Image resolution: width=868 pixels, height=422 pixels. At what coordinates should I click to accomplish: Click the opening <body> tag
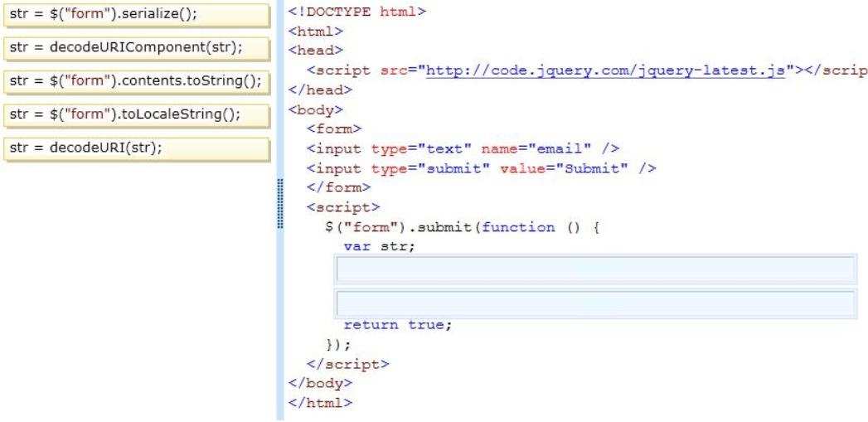pyautogui.click(x=316, y=109)
